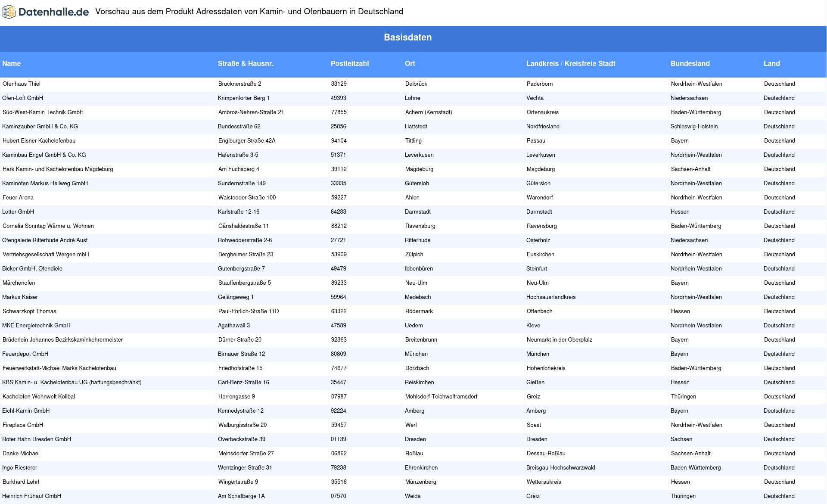This screenshot has width=827, height=504.
Task: Click Ofengalerie Ritterhude André Aust
Action: [45, 240]
